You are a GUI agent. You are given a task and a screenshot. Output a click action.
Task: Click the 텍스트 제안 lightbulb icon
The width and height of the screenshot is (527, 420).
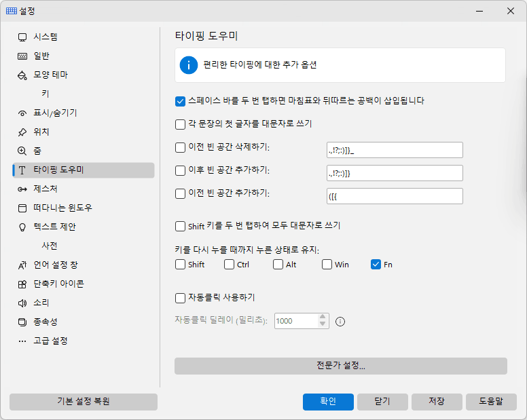22,227
